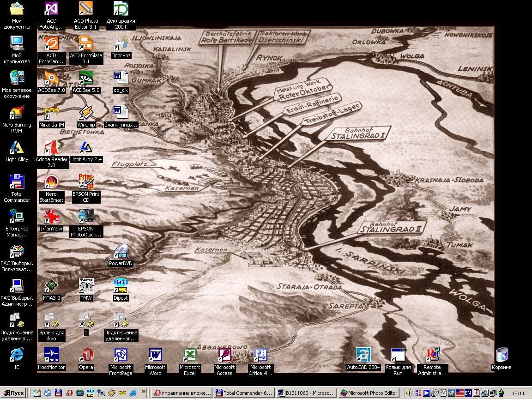Click Total Commander floppy quick launch icon

click(x=58, y=393)
